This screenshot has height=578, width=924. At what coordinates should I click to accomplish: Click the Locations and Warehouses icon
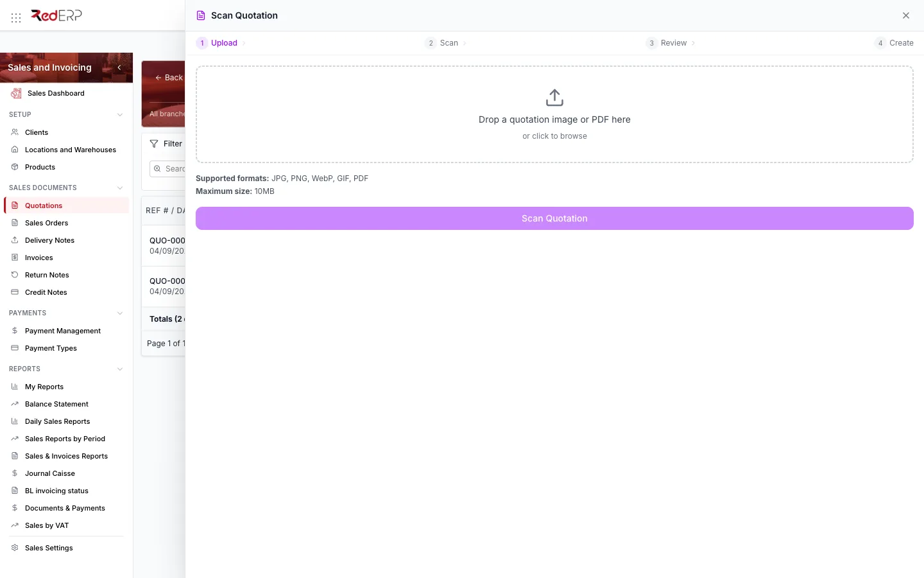[15, 150]
